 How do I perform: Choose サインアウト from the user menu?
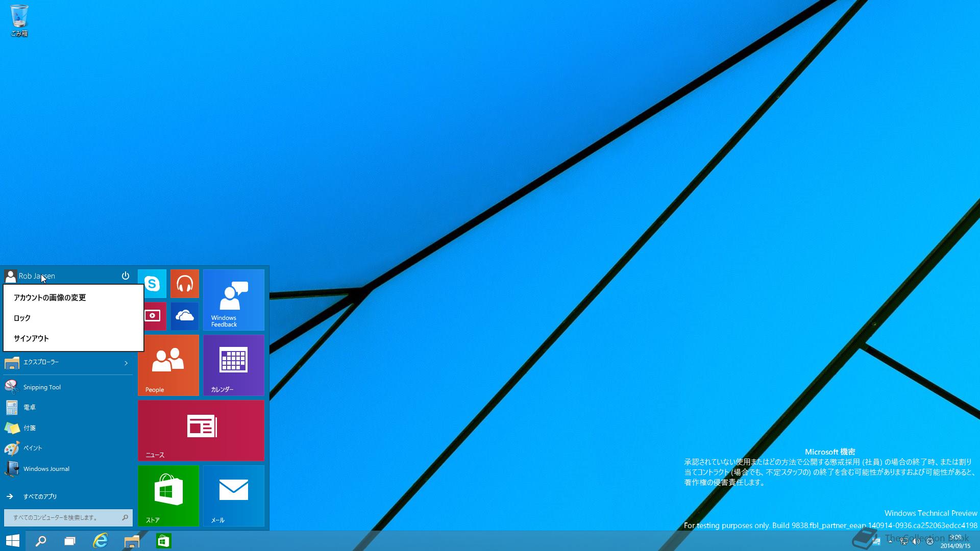pos(32,339)
